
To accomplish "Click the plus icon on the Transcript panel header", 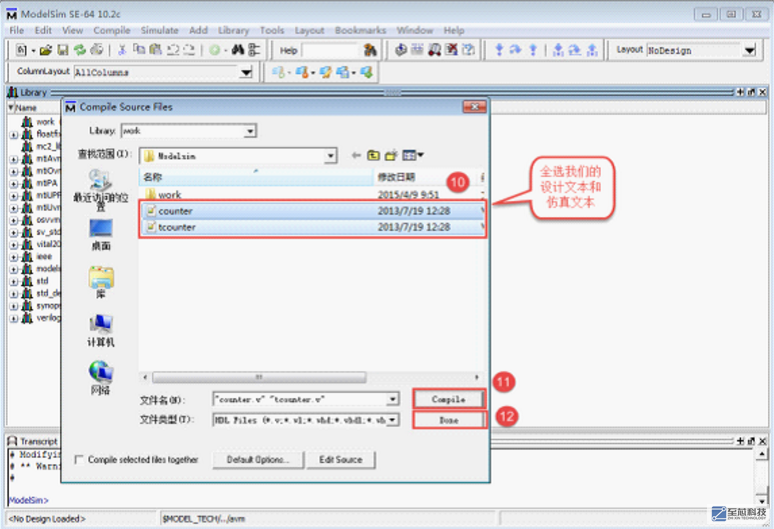I will point(740,441).
